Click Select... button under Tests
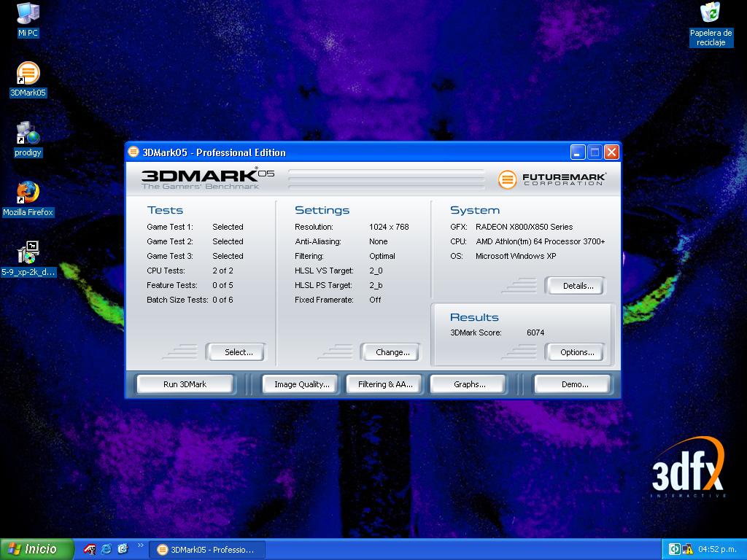Viewport: 747px width, 560px height. pyautogui.click(x=236, y=352)
